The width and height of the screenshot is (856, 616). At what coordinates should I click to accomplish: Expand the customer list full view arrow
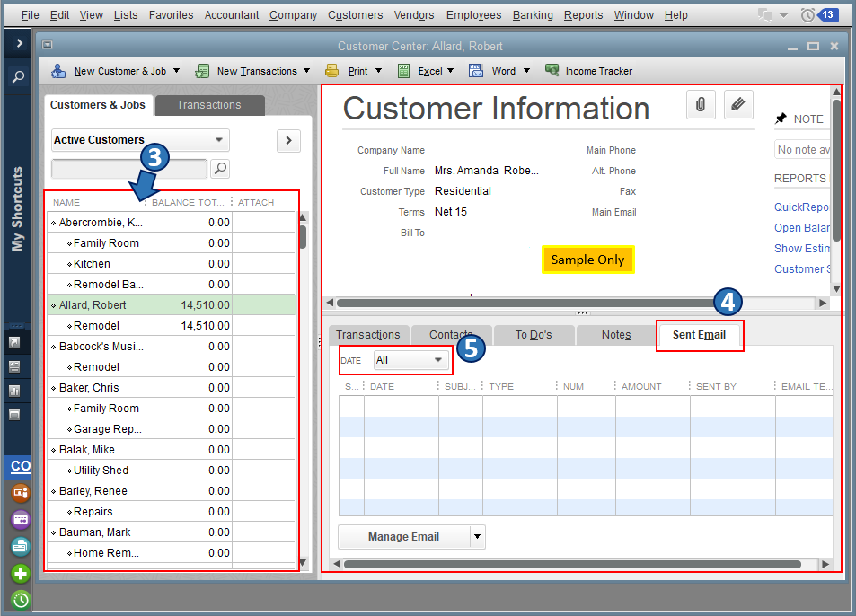[x=288, y=141]
